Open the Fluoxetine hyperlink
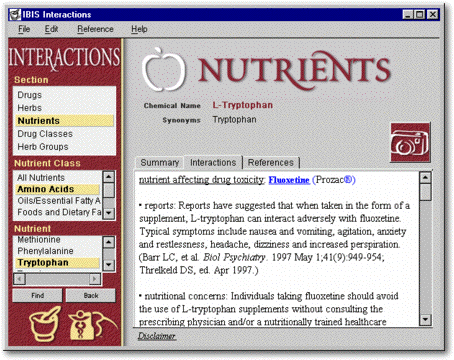The width and height of the screenshot is (454, 360). point(289,180)
